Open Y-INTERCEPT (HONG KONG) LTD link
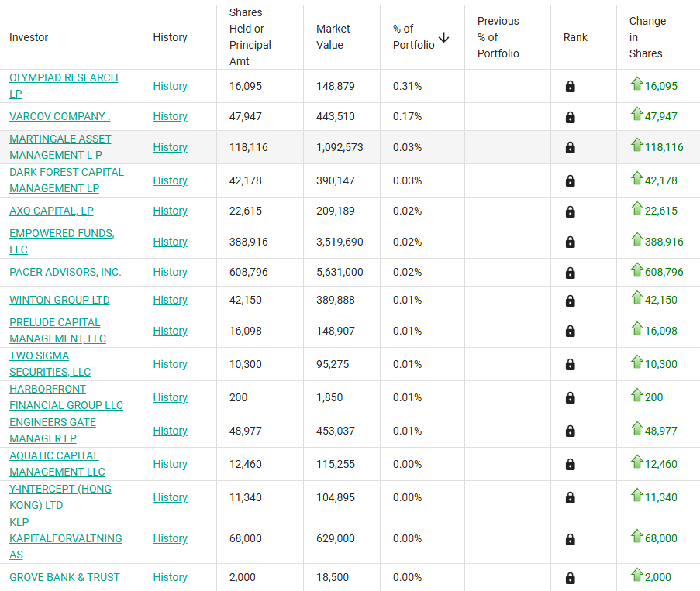 coord(60,497)
